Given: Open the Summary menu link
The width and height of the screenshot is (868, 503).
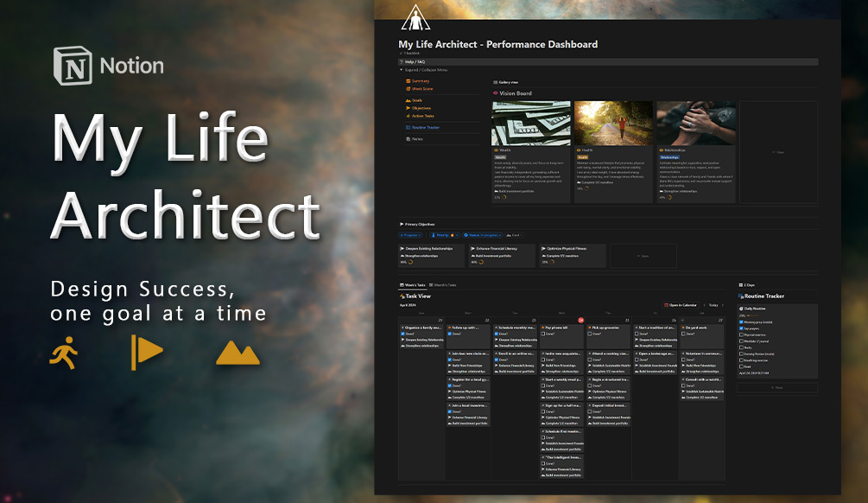Looking at the screenshot, I should (421, 81).
